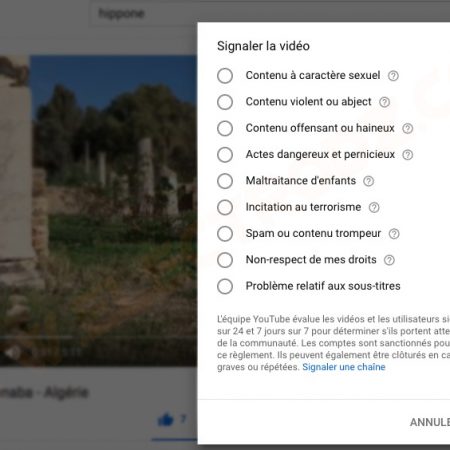Open help icon beside Spam ou contenu trompeur

pos(394,234)
